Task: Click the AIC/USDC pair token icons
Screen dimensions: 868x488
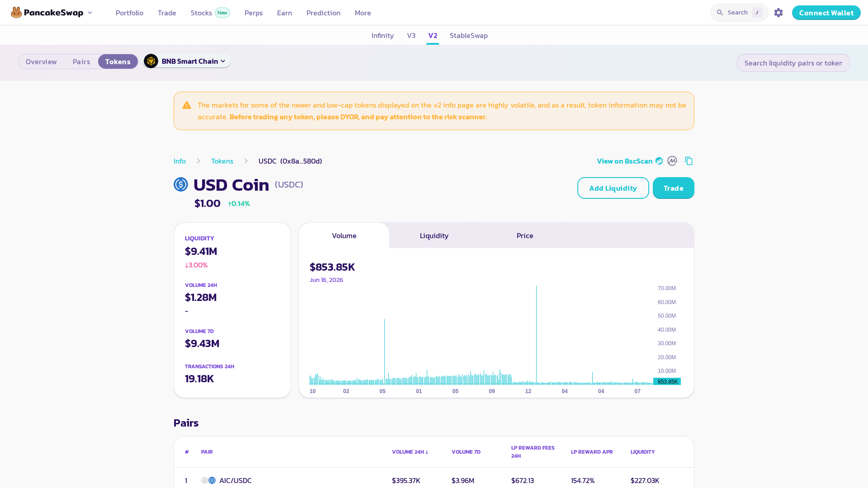Action: [x=208, y=480]
